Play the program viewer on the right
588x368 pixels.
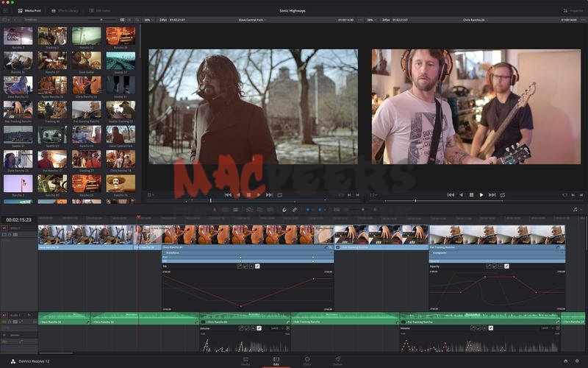pos(481,195)
